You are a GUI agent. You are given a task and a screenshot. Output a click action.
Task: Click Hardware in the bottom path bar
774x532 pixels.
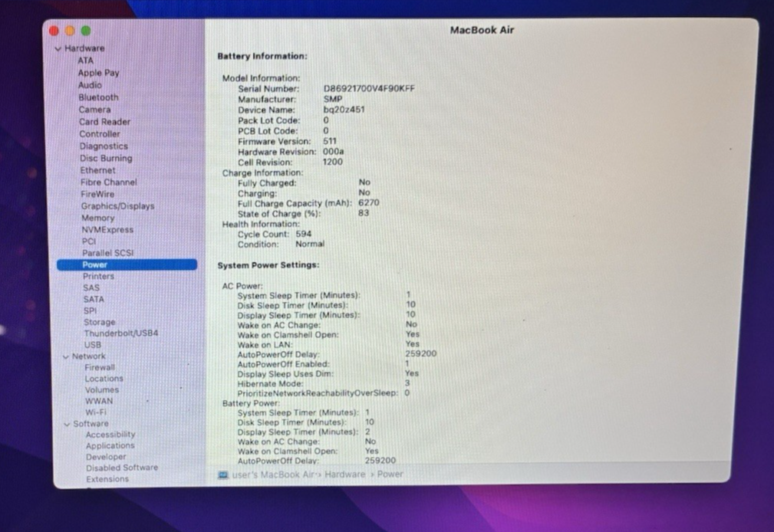[x=344, y=475]
